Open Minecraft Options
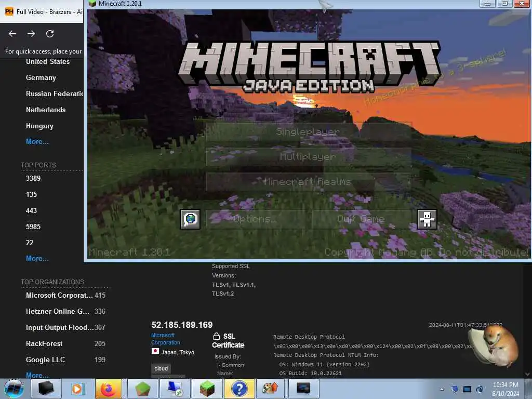Image resolution: width=532 pixels, height=399 pixels. (255, 219)
